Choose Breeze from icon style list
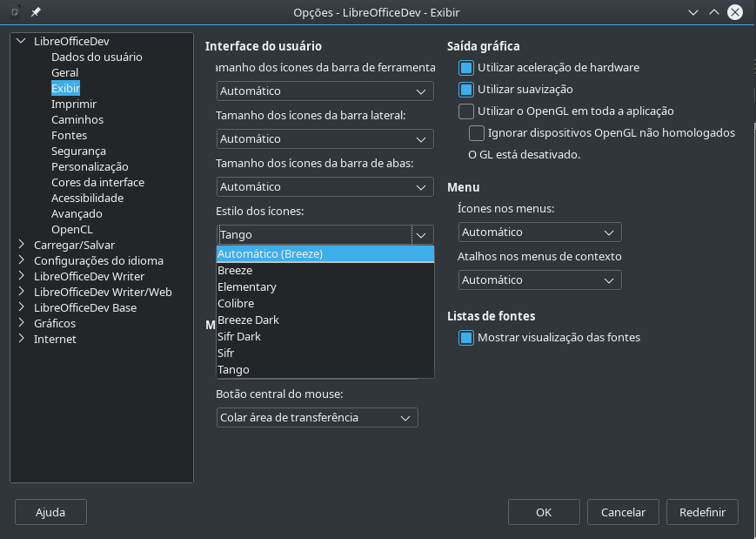This screenshot has width=756, height=539. coord(325,270)
